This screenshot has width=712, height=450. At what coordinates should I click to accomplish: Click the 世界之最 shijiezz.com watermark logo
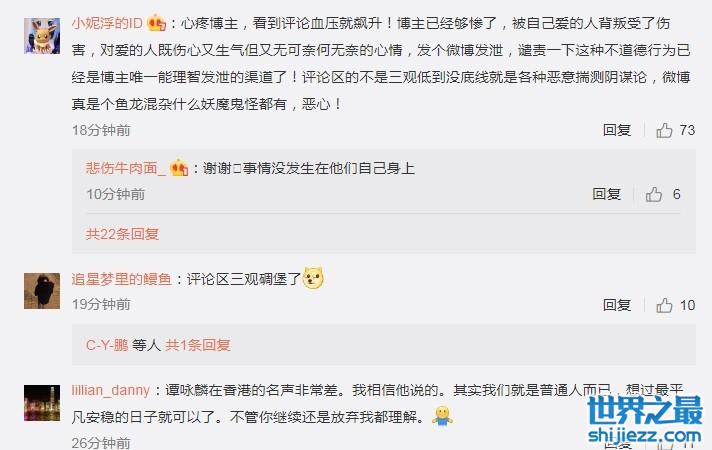[x=645, y=420]
